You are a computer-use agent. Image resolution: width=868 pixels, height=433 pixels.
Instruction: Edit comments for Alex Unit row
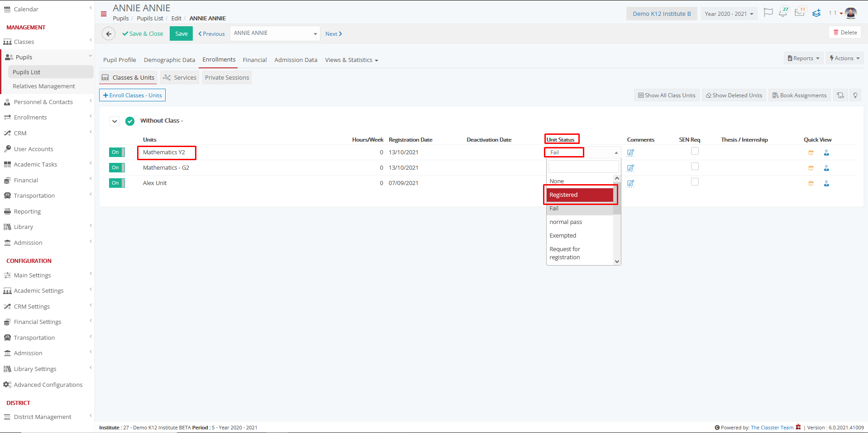pos(630,183)
